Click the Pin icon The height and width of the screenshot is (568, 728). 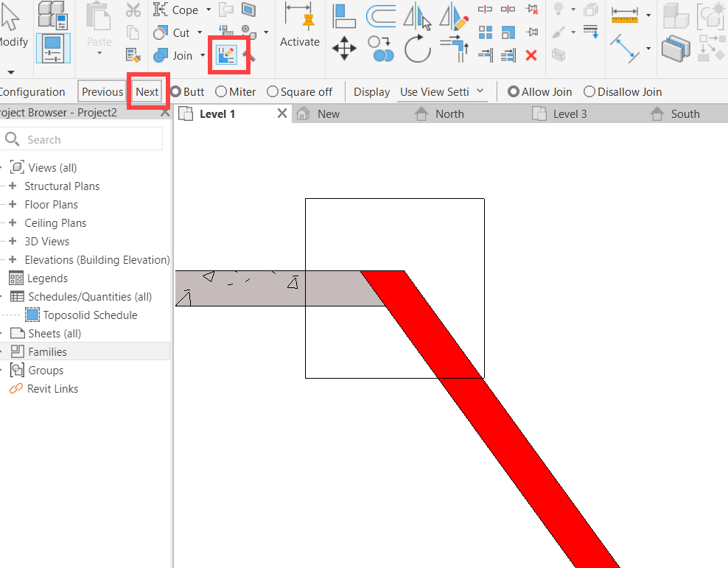pyautogui.click(x=531, y=32)
